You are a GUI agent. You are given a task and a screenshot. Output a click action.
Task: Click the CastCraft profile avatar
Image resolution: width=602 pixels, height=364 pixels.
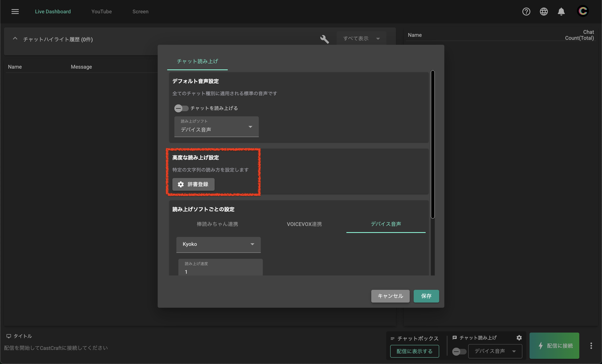click(x=583, y=11)
